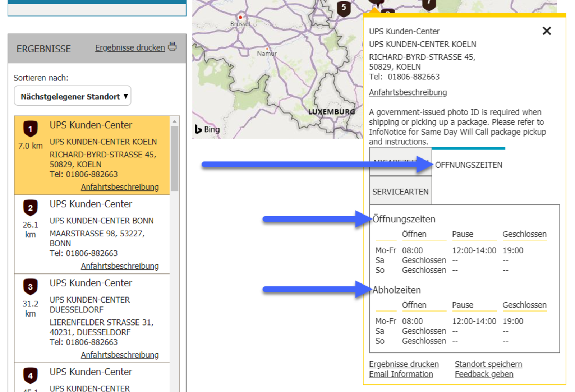Close the UPS Kunden-Center popup

pos(547,31)
